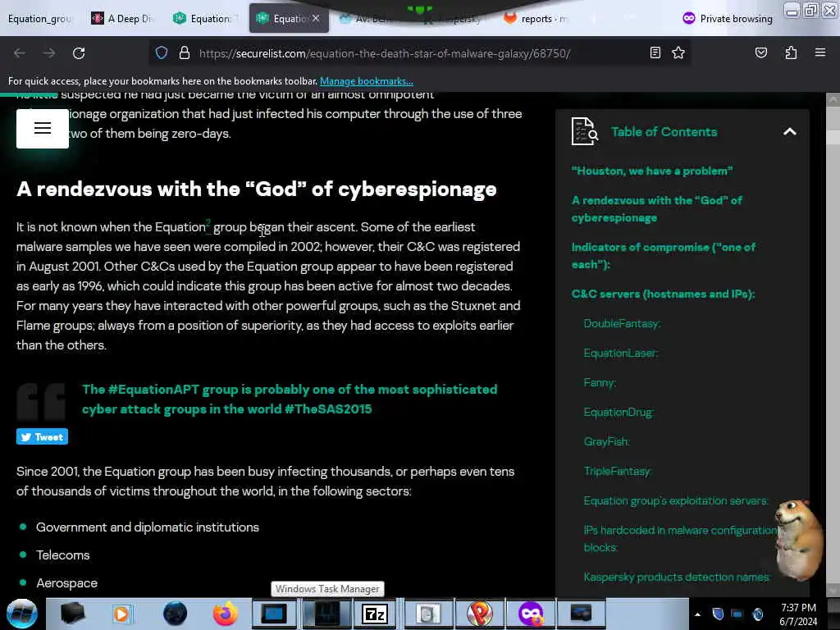
Task: Open the black box taskbar icon
Action: 72,614
